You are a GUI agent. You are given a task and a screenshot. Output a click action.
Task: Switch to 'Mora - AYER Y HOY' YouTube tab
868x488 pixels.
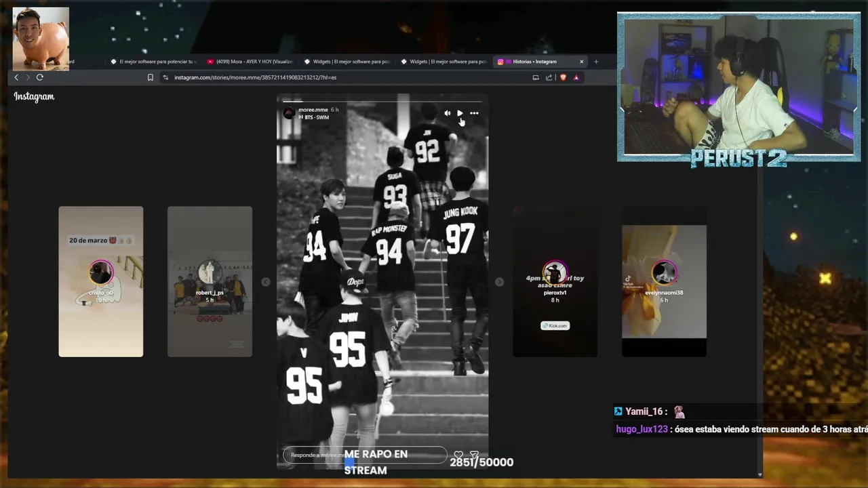(x=250, y=62)
